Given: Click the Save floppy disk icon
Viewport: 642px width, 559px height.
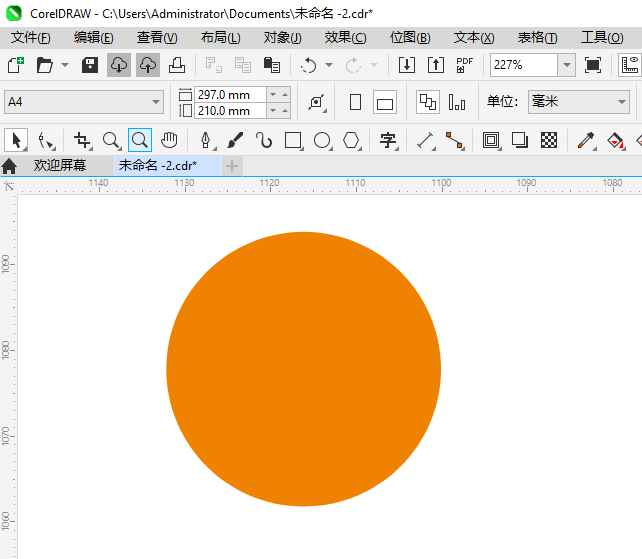Looking at the screenshot, I should [90, 65].
